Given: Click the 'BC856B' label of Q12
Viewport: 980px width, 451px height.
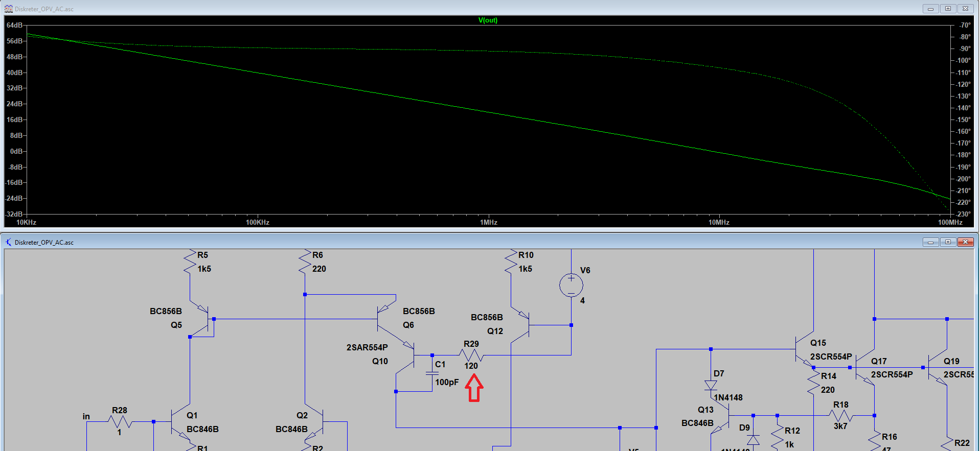Looking at the screenshot, I should (x=487, y=317).
